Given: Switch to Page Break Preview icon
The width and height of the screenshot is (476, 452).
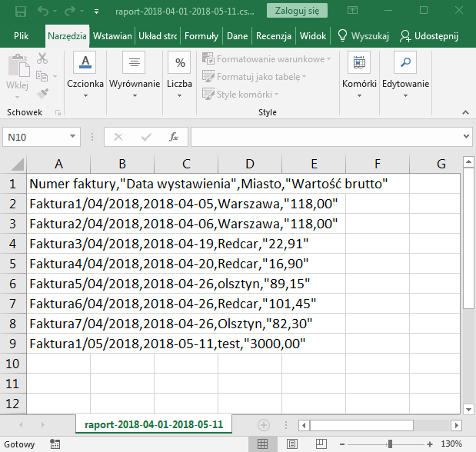Looking at the screenshot, I should [x=321, y=444].
